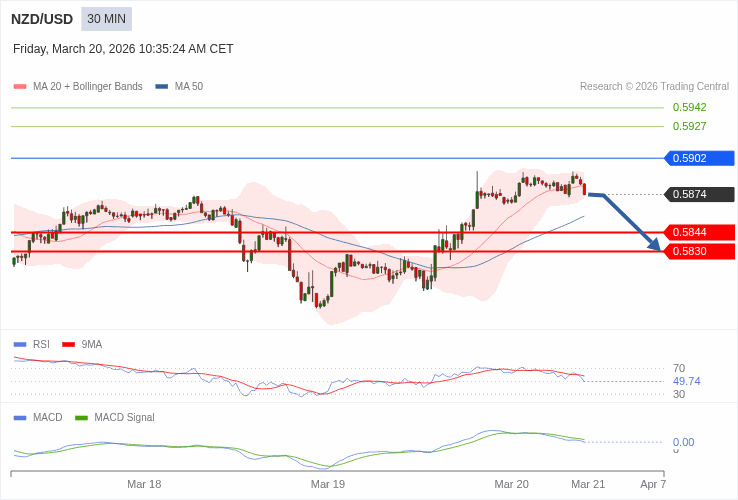This screenshot has height=500, width=738.
Task: Click the RSI value 49.74 label
Action: click(x=686, y=381)
